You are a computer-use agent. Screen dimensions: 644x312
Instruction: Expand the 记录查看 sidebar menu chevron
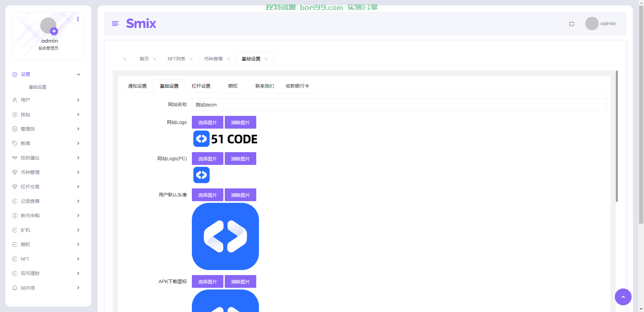[78, 201]
